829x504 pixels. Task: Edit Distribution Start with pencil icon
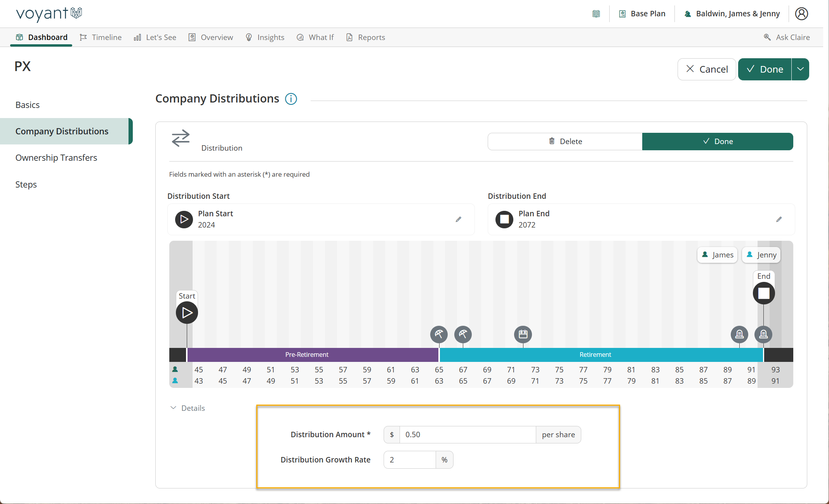tap(459, 219)
